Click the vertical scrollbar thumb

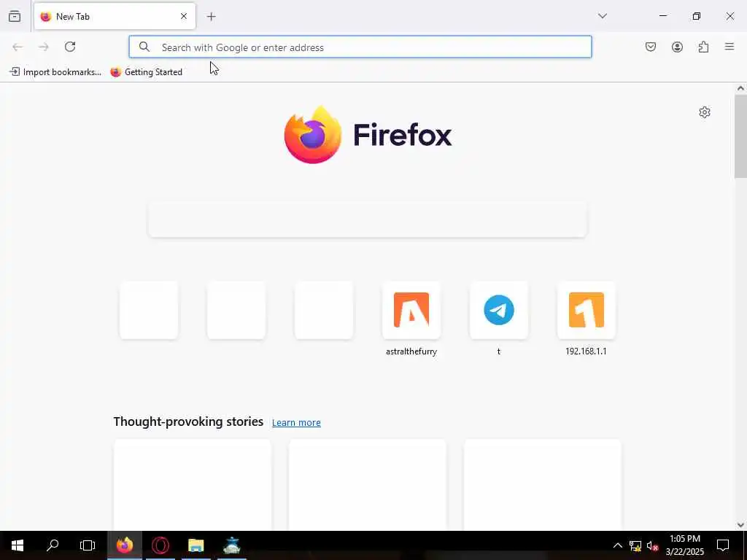tap(740, 136)
